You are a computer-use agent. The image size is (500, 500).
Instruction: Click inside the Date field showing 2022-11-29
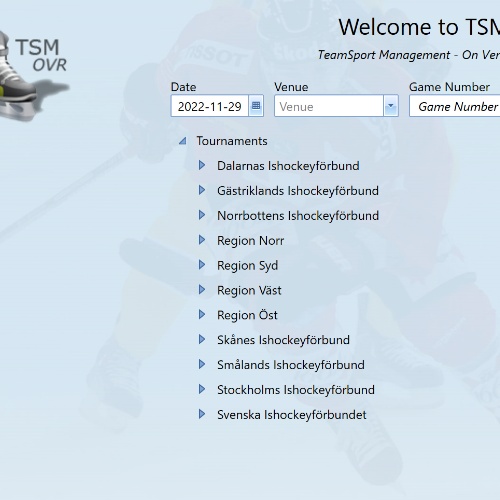tap(210, 106)
